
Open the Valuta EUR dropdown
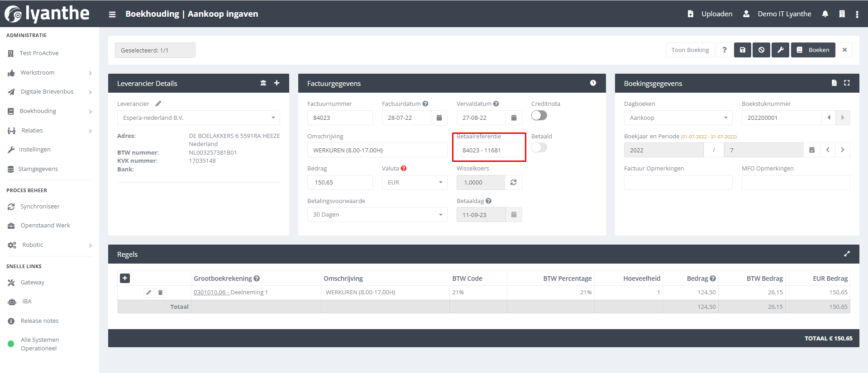tap(414, 183)
